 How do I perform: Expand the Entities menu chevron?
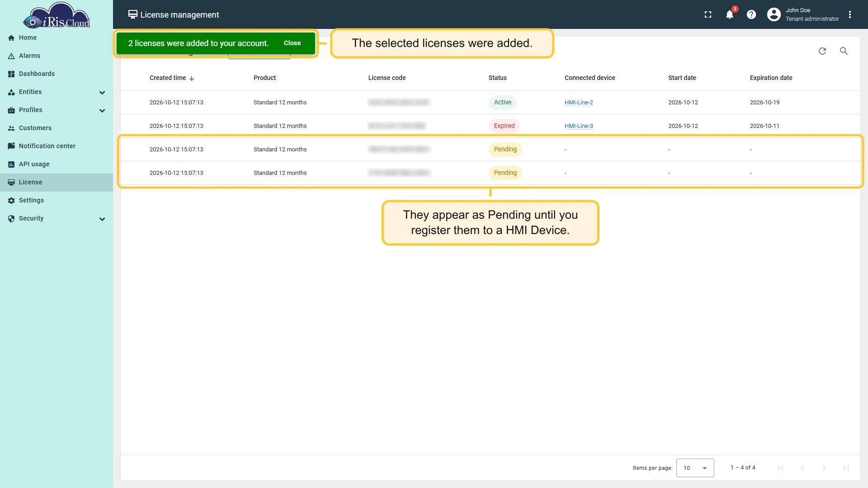[x=102, y=93]
